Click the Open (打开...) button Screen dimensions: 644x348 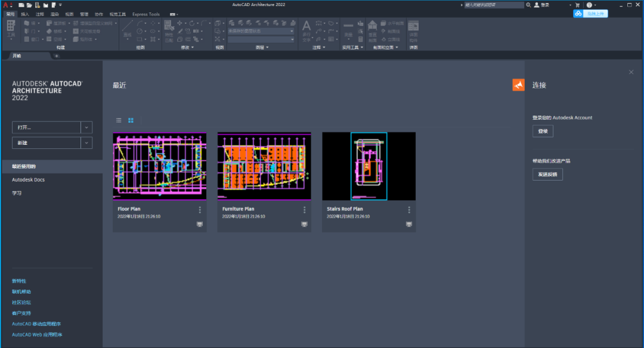coord(47,128)
